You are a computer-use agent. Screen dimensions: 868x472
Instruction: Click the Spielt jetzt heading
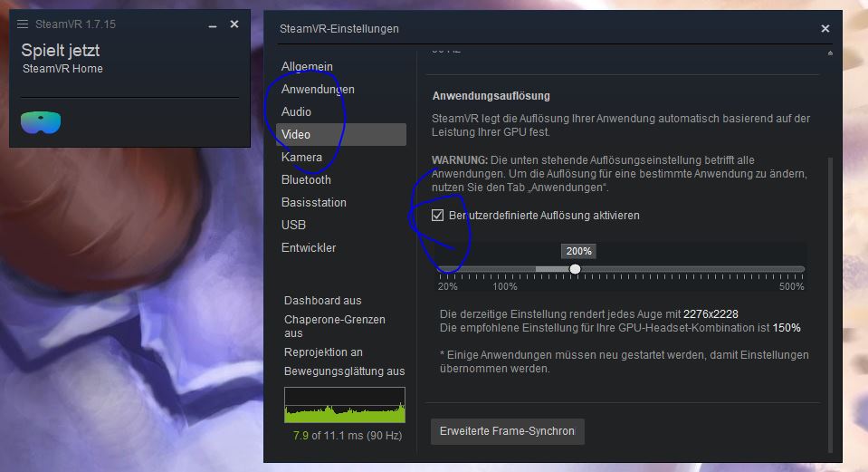click(61, 51)
